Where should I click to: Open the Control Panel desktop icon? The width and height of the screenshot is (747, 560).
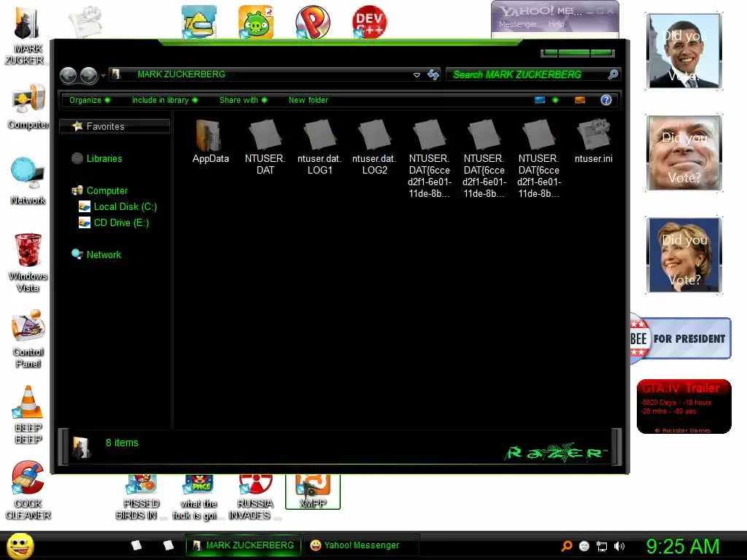coord(28,338)
